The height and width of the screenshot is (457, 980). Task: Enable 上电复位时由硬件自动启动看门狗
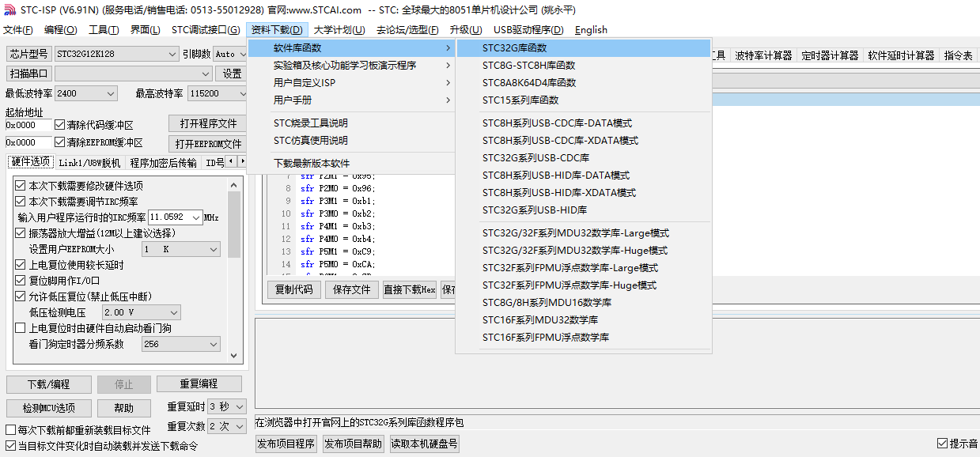[21, 328]
